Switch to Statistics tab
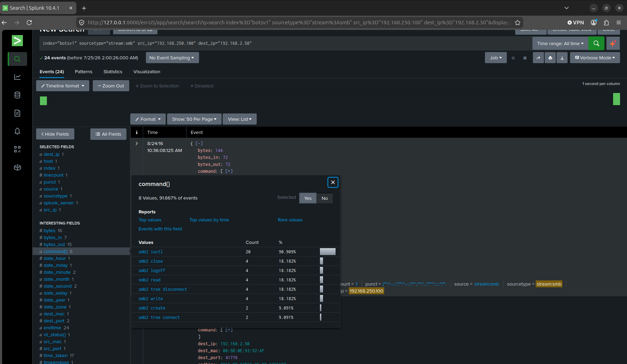Screen dimensions: 627x364 click(x=113, y=72)
